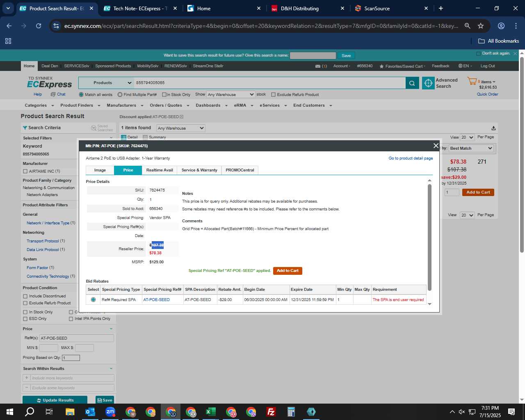Screen dimensions: 525x420
Task: Open Favorites/Saved Cart star menu
Action: pos(402,66)
